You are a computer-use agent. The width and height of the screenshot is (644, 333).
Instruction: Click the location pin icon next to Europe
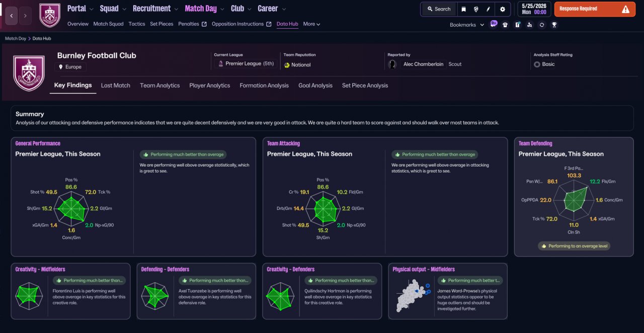[x=61, y=67]
